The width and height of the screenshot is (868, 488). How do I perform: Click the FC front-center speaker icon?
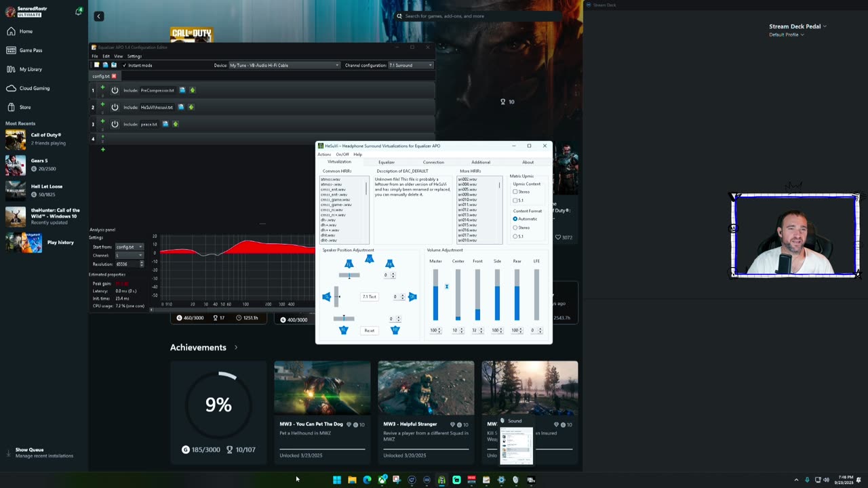tap(370, 259)
